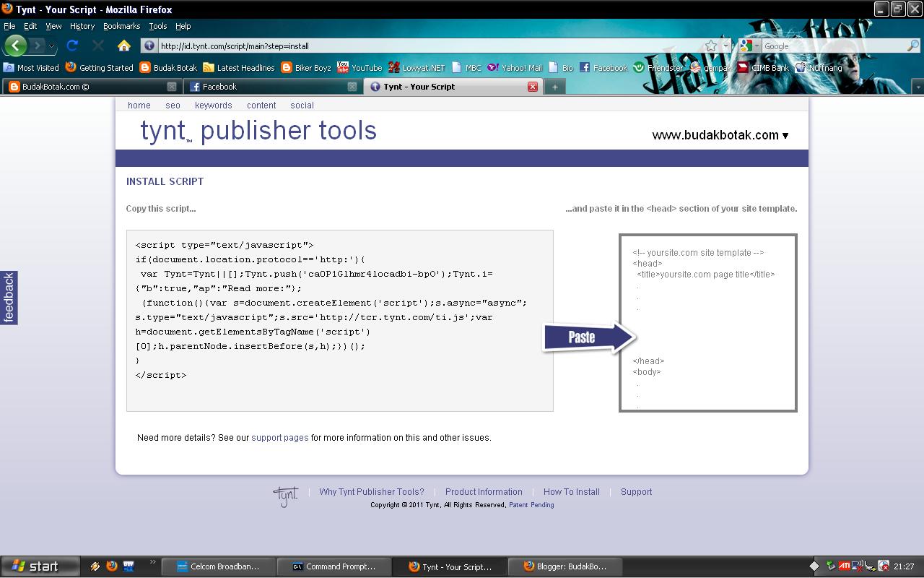Open the Bookmarks menu
Screen dimensions: 924x578
pos(121,26)
